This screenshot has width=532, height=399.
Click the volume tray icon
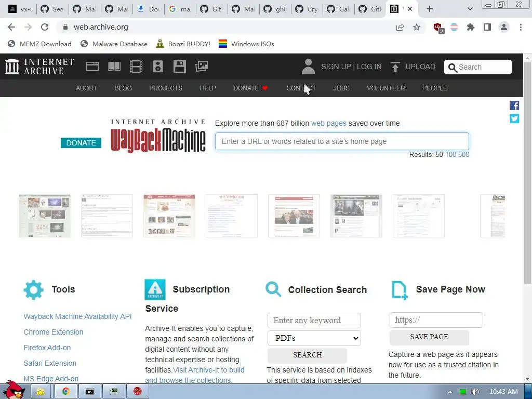coord(475,392)
